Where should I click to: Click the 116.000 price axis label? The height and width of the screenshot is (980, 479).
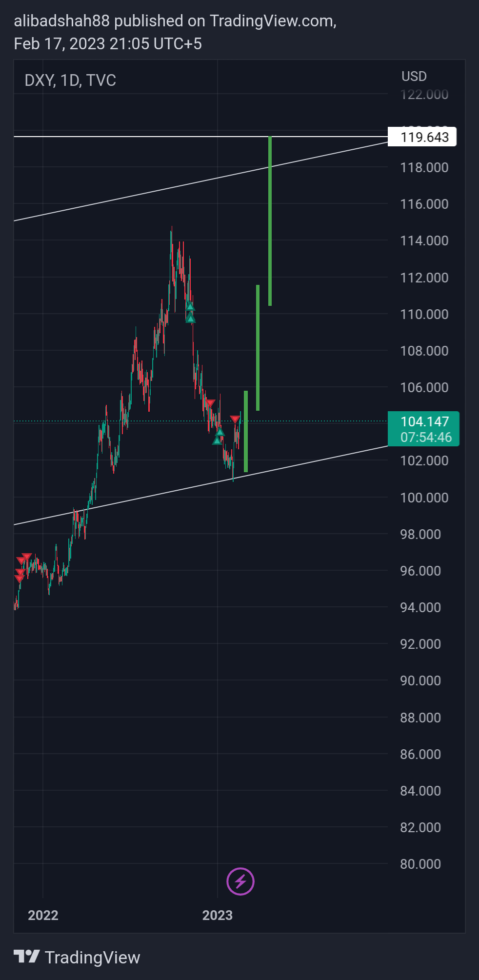pos(424,204)
